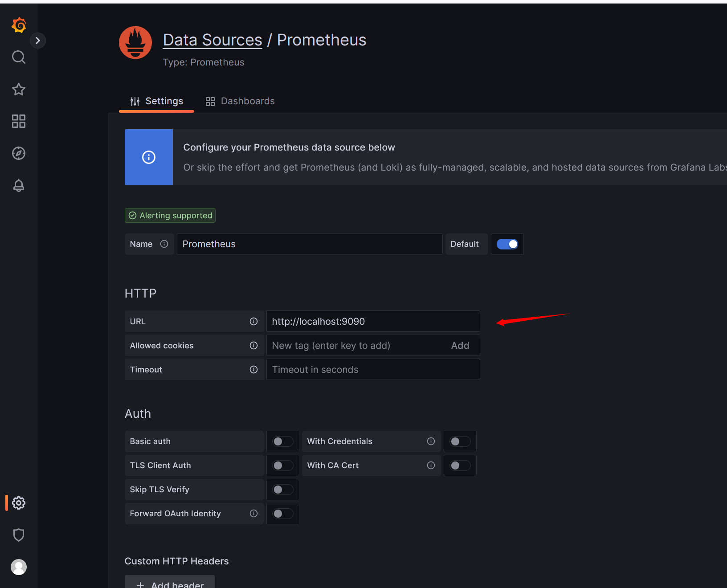The image size is (727, 588).
Task: Open the Grafana home logo
Action: 19,25
